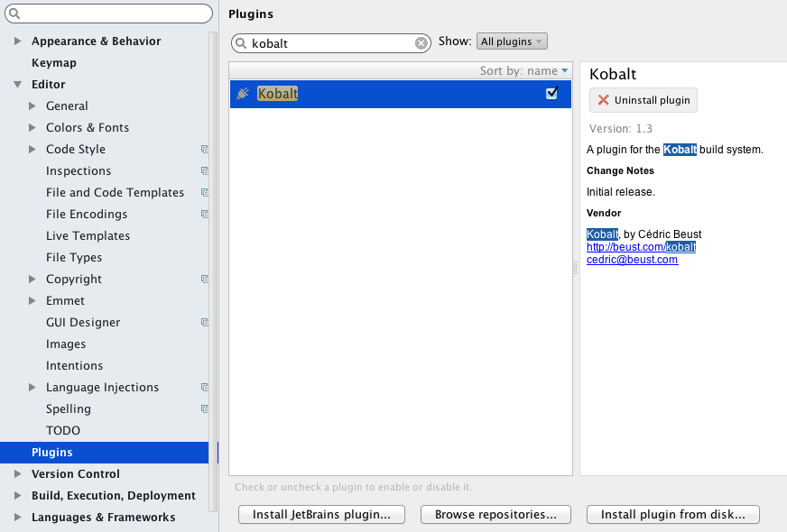Click the project-level icon beside Code Style
This screenshot has width=787, height=532.
(205, 149)
